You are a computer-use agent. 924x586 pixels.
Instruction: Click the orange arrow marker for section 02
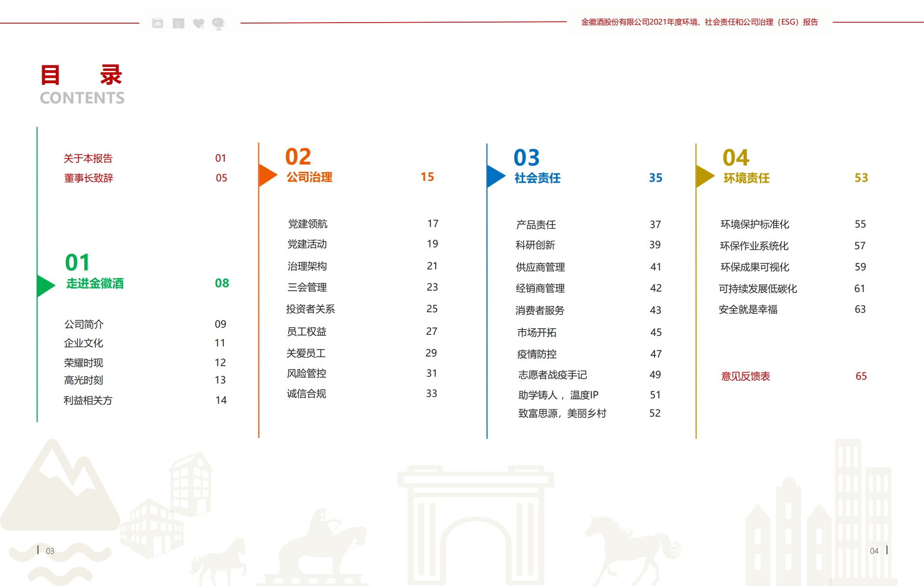(267, 175)
